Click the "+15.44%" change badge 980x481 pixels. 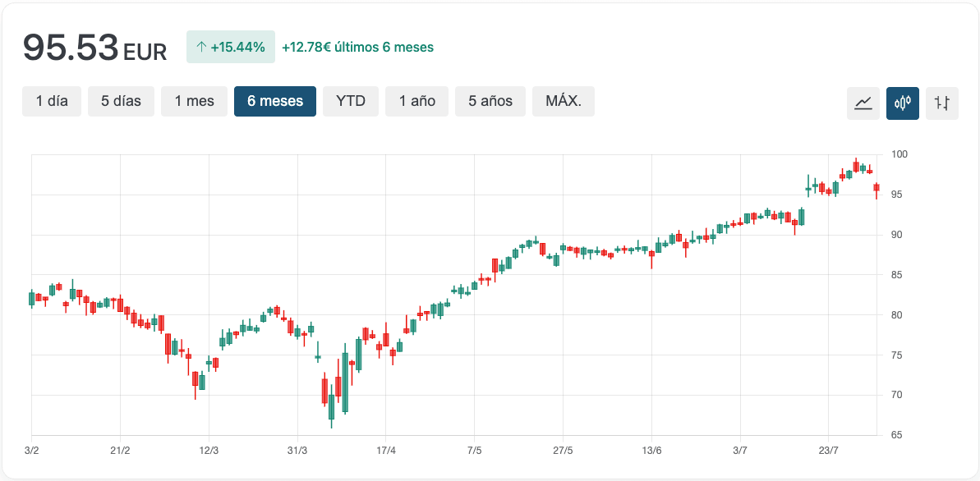(231, 47)
